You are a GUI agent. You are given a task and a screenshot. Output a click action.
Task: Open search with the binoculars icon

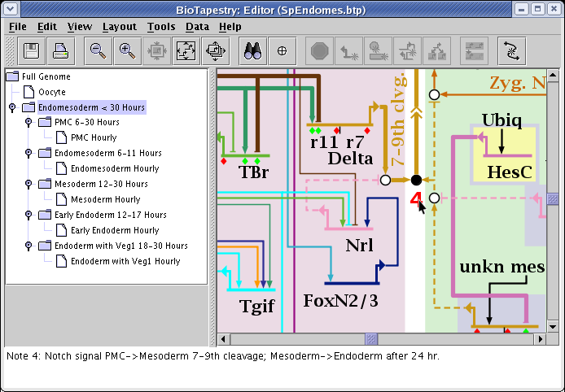(x=252, y=51)
